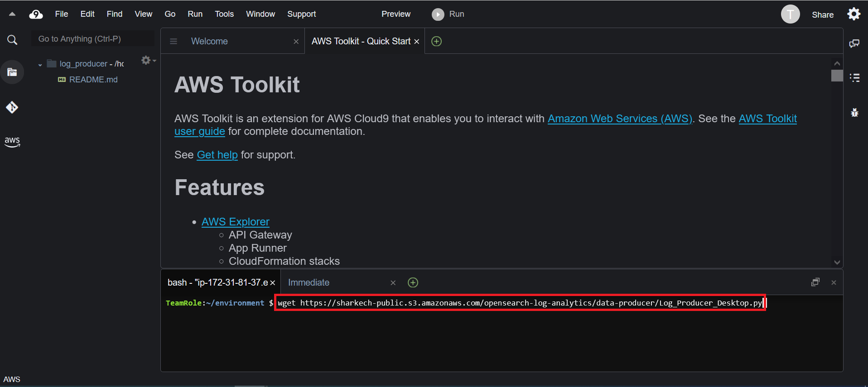Open the Go menu
Image resolution: width=868 pixels, height=387 pixels.
(170, 14)
